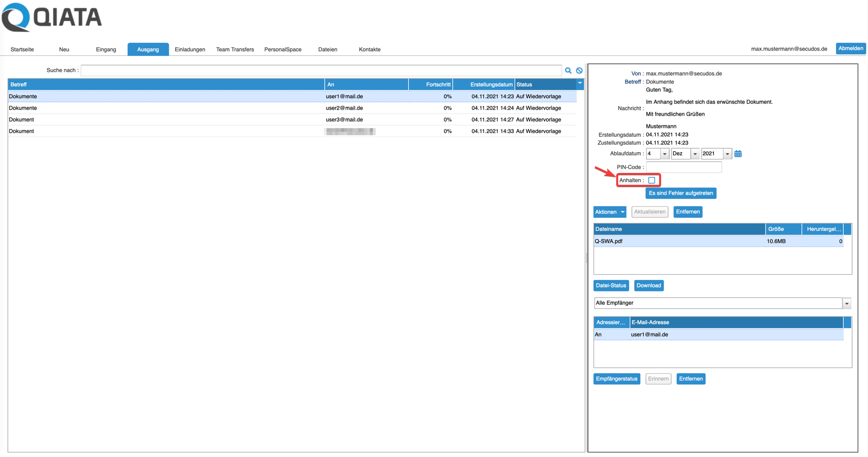The width and height of the screenshot is (868, 457).
Task: Open column menu arrow in transfer list header
Action: click(x=580, y=83)
